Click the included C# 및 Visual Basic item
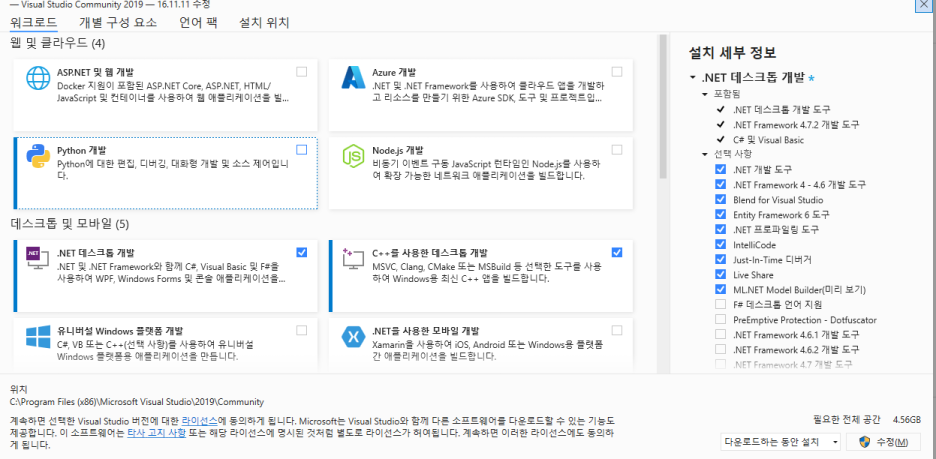This screenshot has width=936, height=459. pyautogui.click(x=768, y=140)
